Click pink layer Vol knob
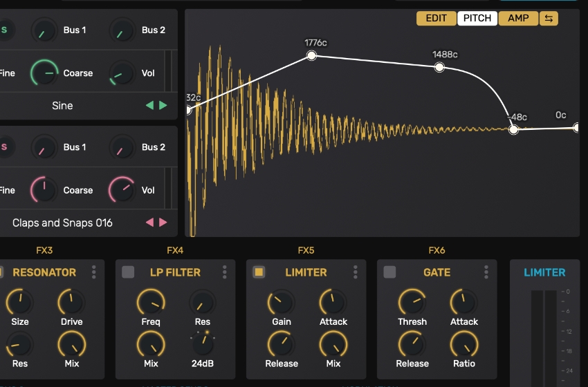 (122, 190)
